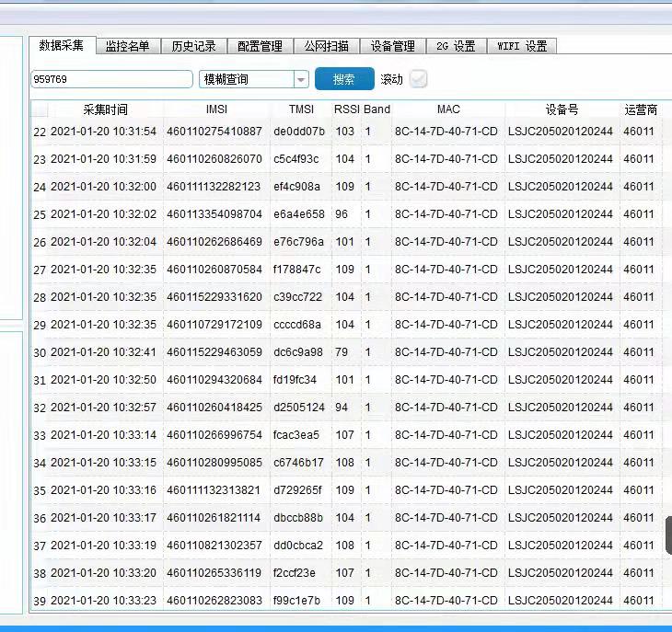Expand the 模糊查询 dropdown arrow

(x=301, y=80)
